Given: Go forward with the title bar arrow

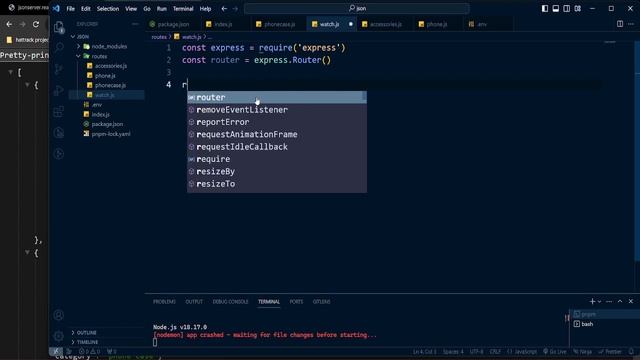Looking at the screenshot, I should point(235,9).
